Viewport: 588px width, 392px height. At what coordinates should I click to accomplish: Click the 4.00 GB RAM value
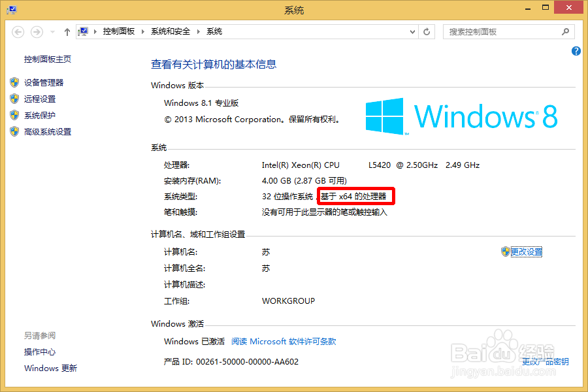pyautogui.click(x=304, y=181)
